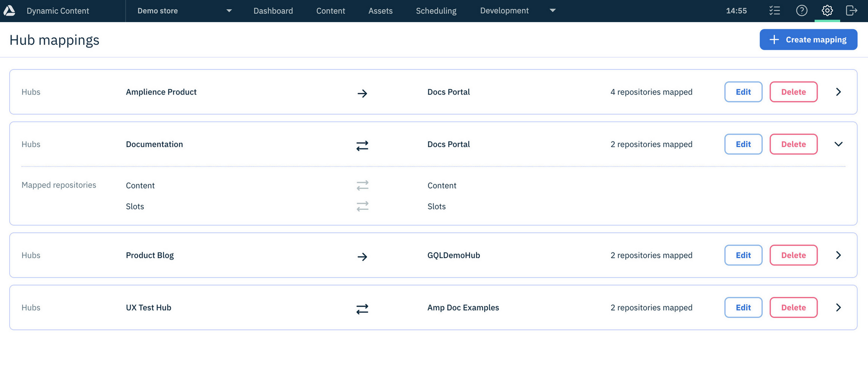The width and height of the screenshot is (868, 383).
Task: Open the Content menu item
Action: pyautogui.click(x=331, y=11)
